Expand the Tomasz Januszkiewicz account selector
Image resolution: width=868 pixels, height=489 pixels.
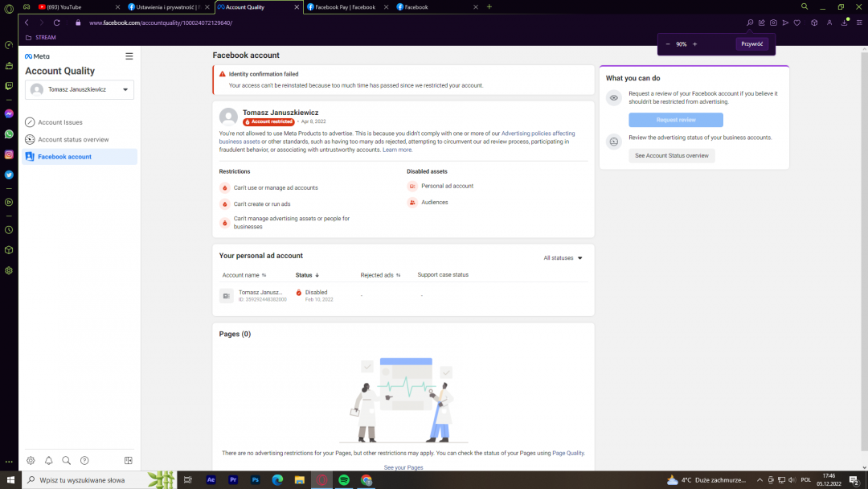coord(80,90)
